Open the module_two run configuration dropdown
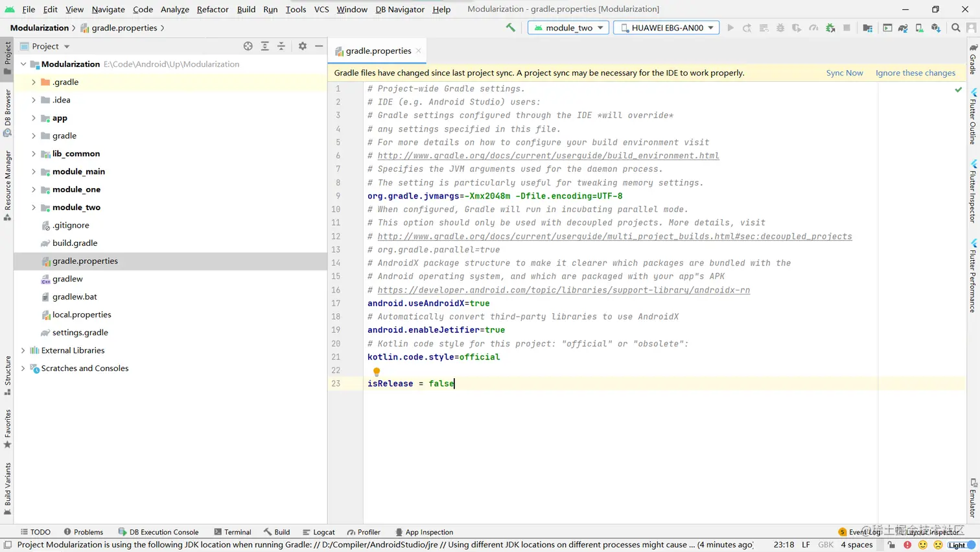Viewport: 980px width, 552px height. point(568,28)
